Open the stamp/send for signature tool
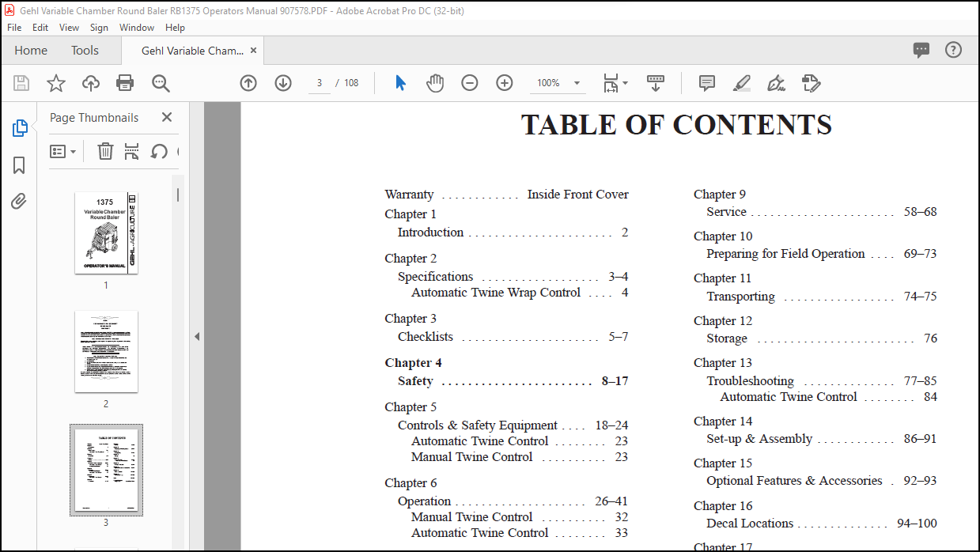This screenshot has height=552, width=980. click(x=811, y=83)
